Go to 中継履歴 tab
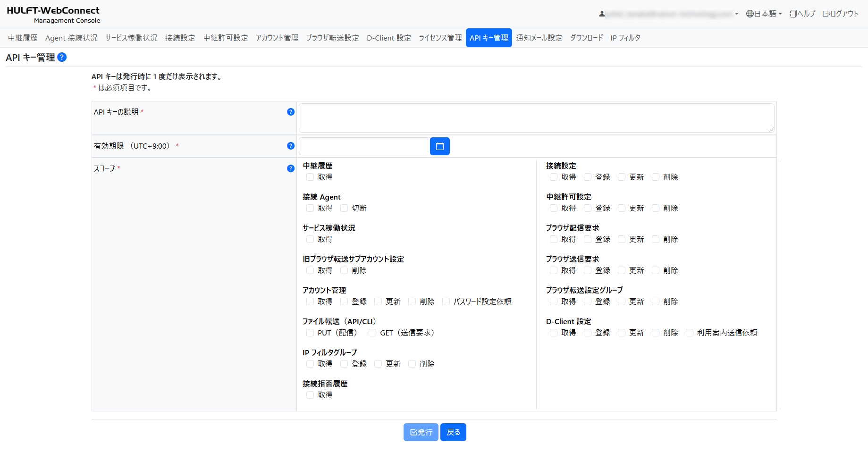The image size is (868, 452). pos(23,38)
